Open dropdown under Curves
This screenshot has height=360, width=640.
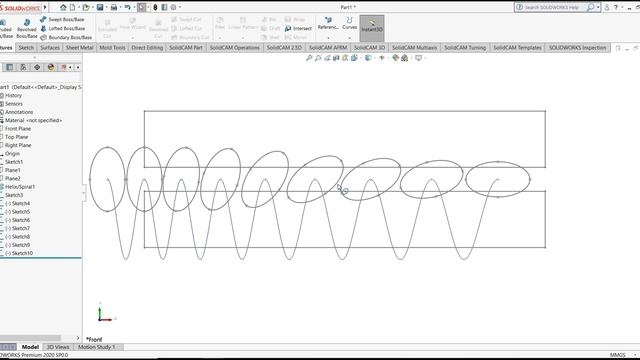coord(349,38)
